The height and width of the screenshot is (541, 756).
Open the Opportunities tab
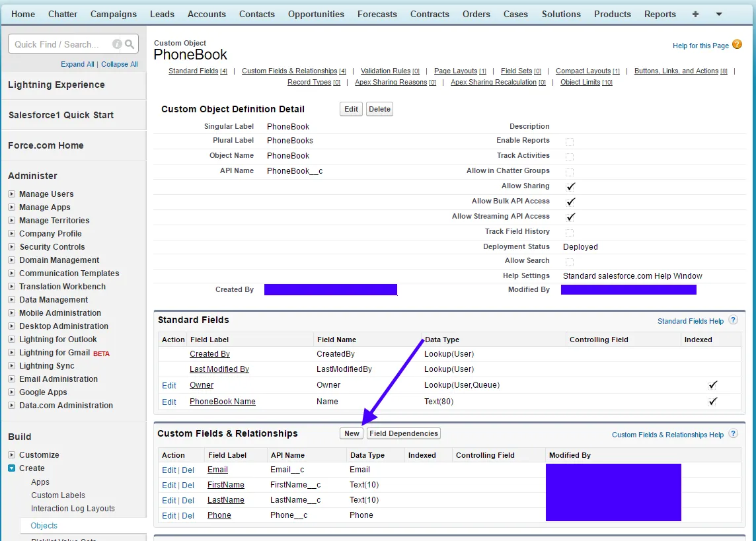316,14
